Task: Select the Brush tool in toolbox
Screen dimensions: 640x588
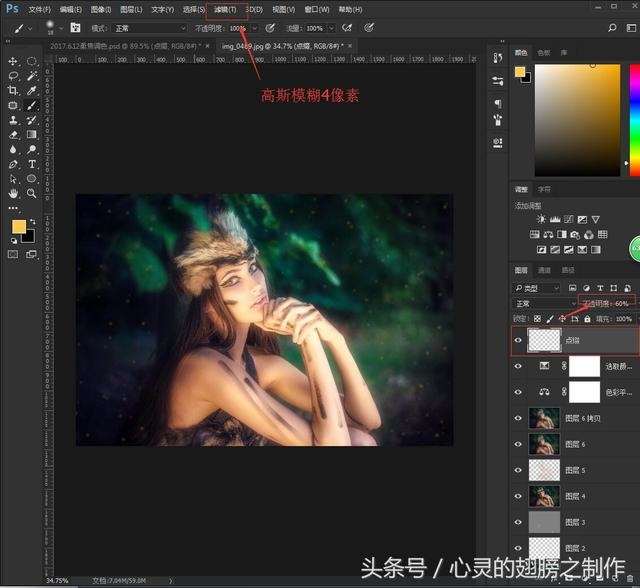Action: [x=31, y=106]
